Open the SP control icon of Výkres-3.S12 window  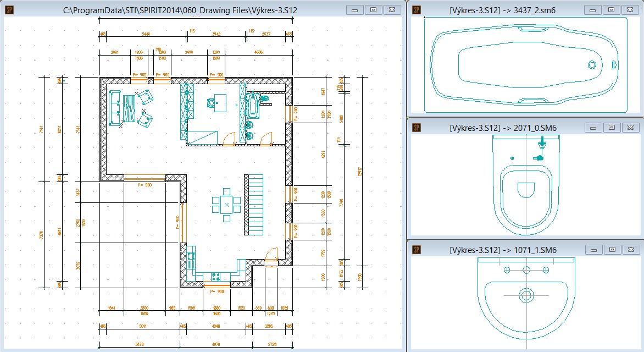pos(9,9)
